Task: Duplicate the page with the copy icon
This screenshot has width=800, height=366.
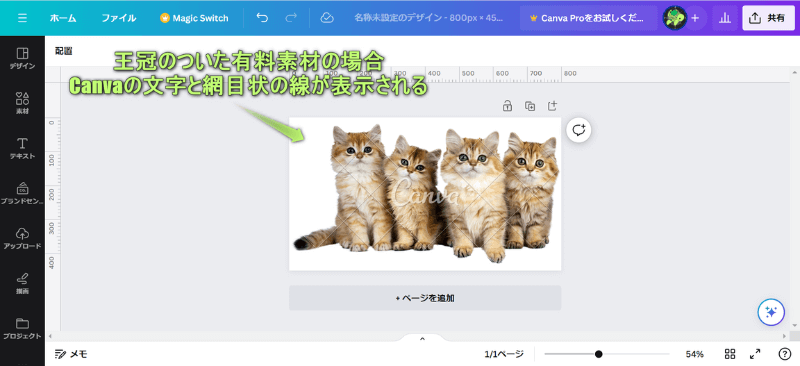Action: click(530, 106)
